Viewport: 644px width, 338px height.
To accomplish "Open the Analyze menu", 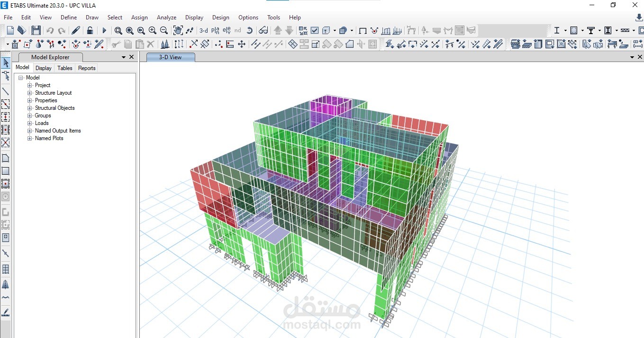I will click(166, 18).
